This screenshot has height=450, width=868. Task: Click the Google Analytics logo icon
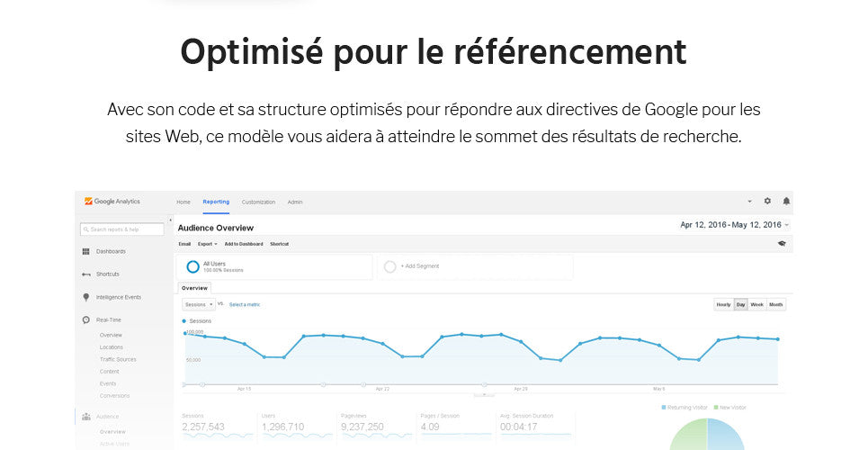88,202
